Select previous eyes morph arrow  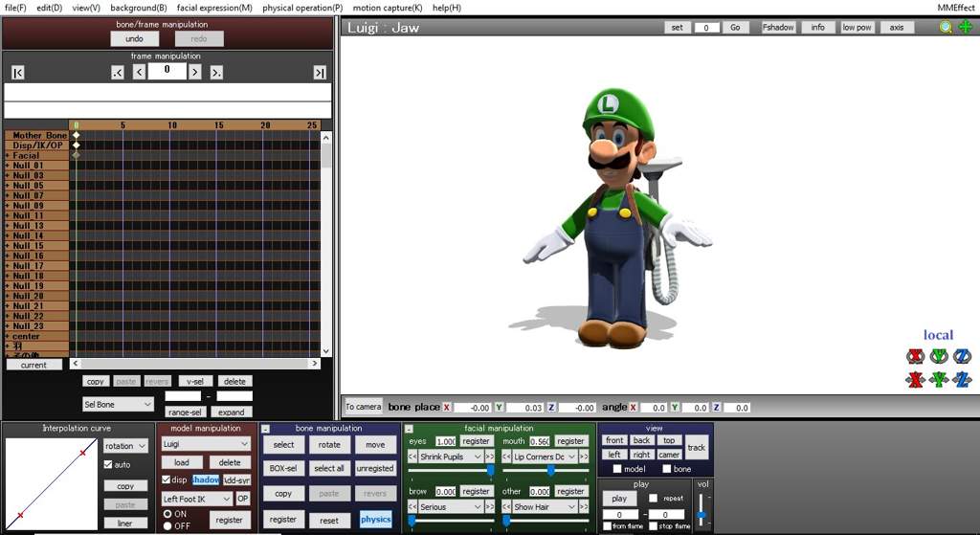click(x=412, y=457)
